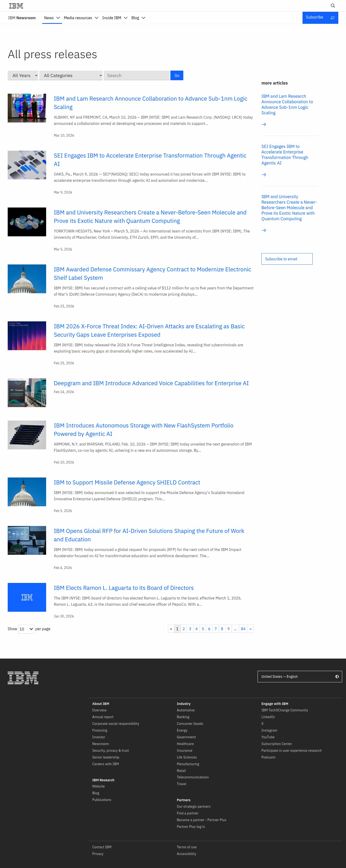Click the Deepgram building thumbnail
The height and width of the screenshot is (868, 346).
(x=27, y=392)
